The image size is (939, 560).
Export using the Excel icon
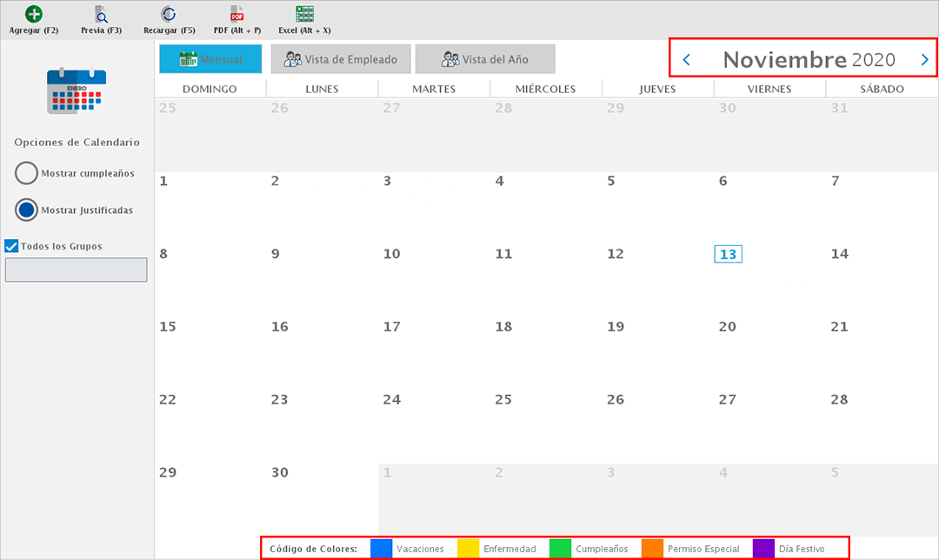304,14
